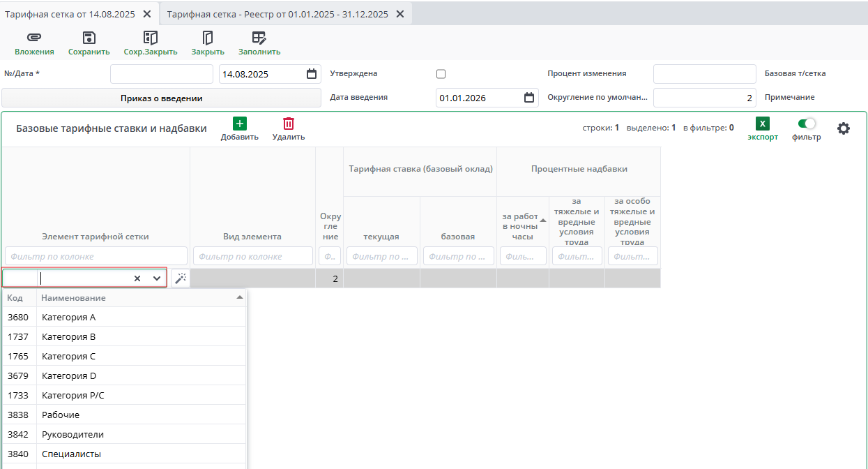
Task: Sort dropdown list by Наименование arrow
Action: 240,298
